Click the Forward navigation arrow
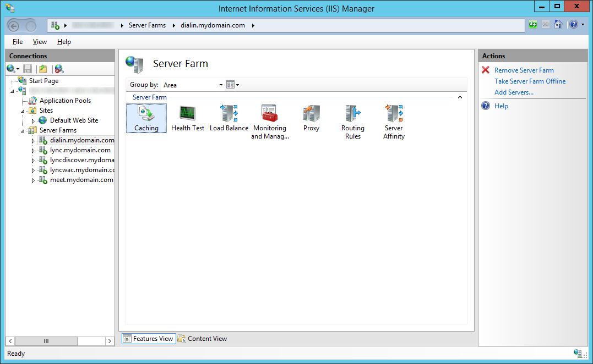Screen dimensions: 593x364 [31, 26]
